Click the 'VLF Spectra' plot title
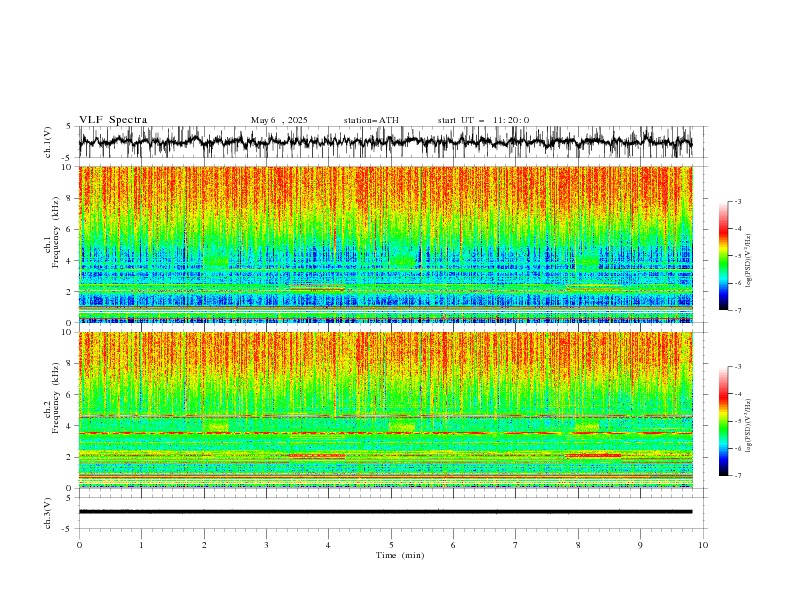Screen dimensions: 792x612 113,120
